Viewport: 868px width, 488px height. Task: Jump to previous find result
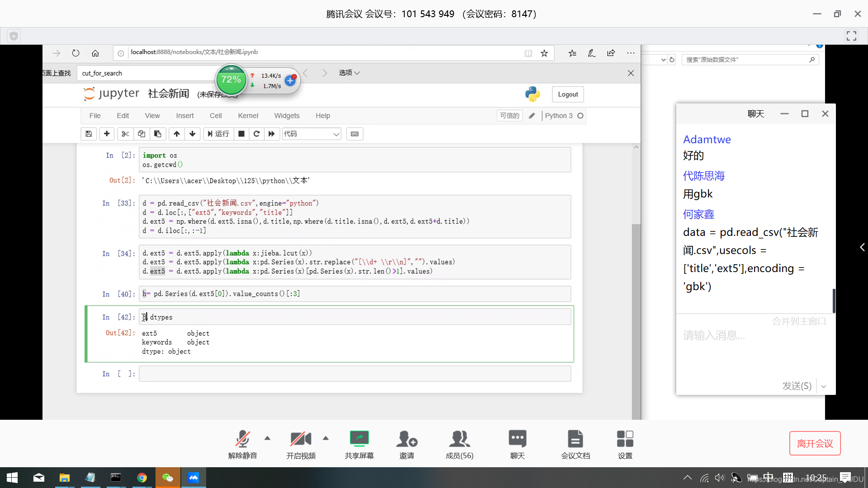click(x=306, y=73)
